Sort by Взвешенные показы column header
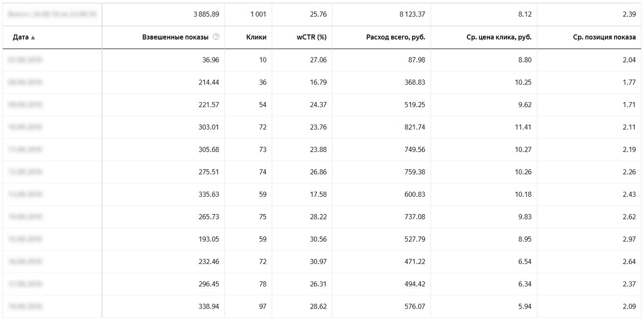 (x=175, y=37)
